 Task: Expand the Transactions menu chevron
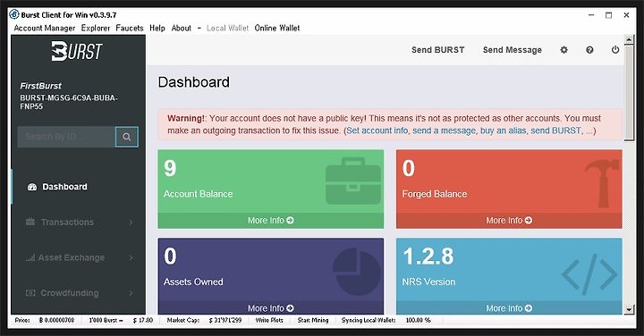coord(131,223)
